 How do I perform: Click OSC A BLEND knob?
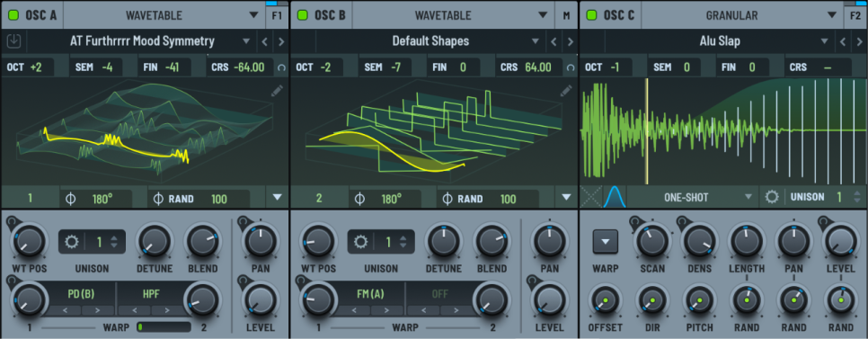click(202, 242)
